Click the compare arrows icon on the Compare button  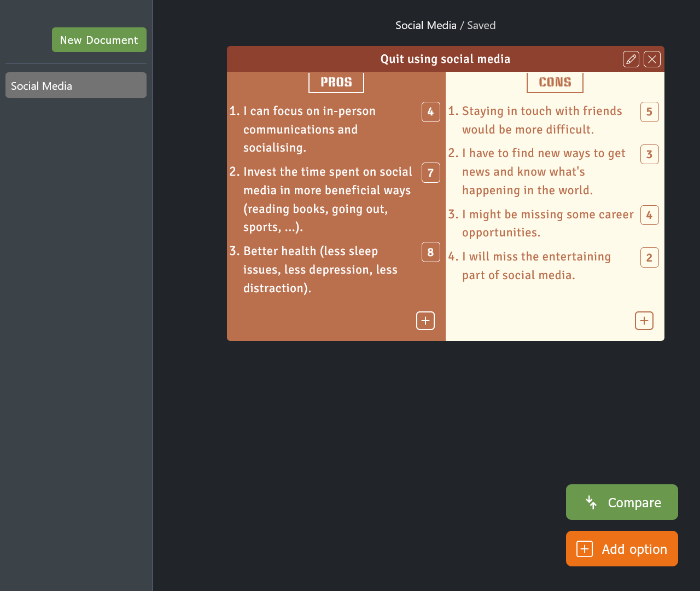(x=590, y=502)
